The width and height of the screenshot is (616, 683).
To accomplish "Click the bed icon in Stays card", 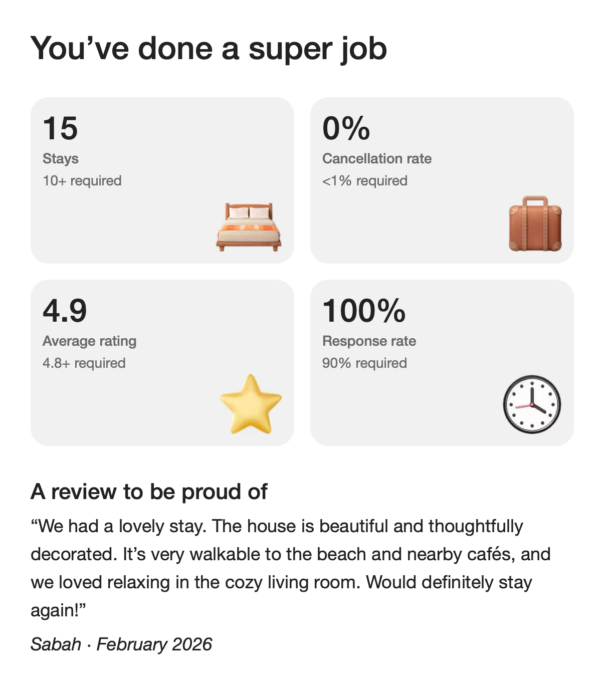I will [x=249, y=226].
